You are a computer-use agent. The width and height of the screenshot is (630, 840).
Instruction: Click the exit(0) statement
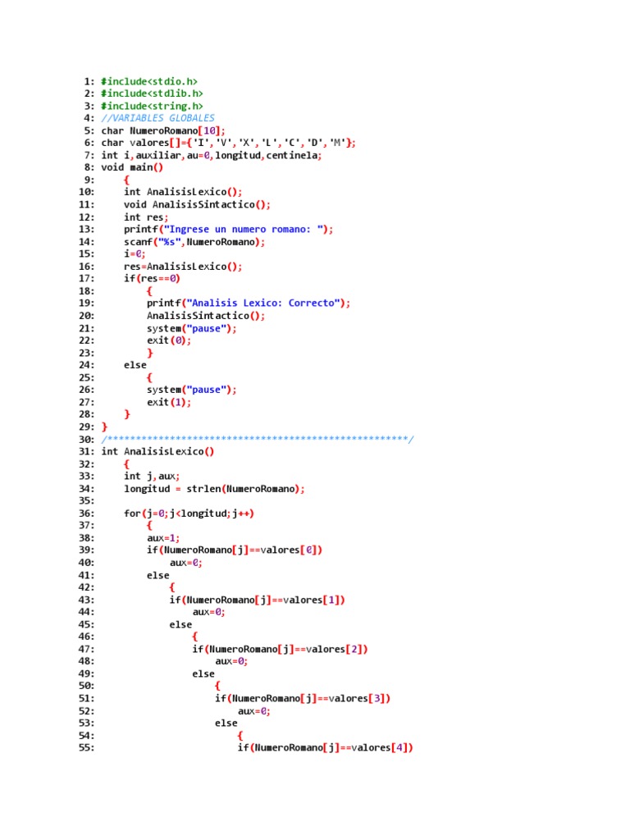(169, 340)
